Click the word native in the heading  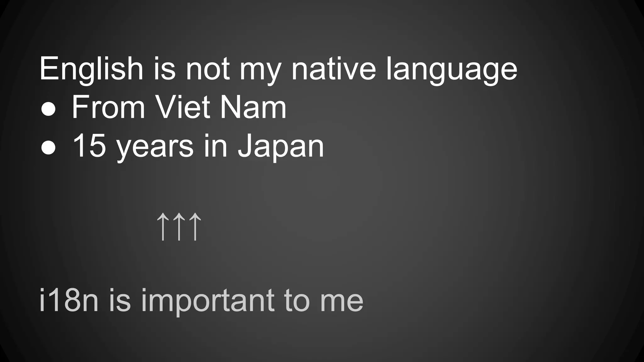click(334, 69)
